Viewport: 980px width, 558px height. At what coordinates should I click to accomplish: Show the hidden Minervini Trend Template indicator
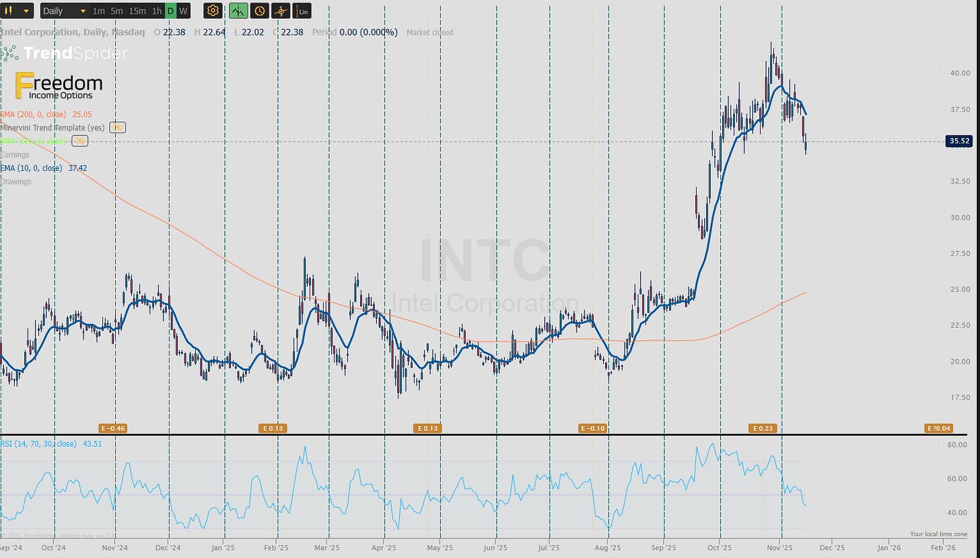(117, 127)
